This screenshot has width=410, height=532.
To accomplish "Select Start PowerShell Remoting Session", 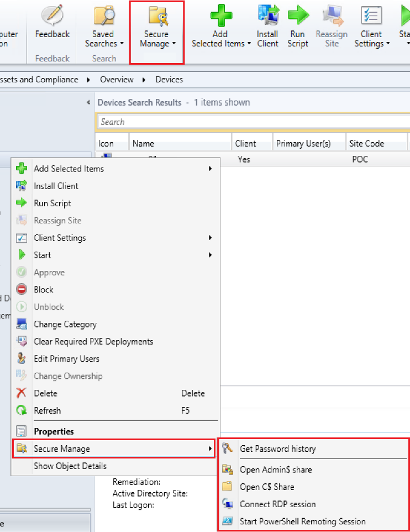I will click(x=302, y=521).
